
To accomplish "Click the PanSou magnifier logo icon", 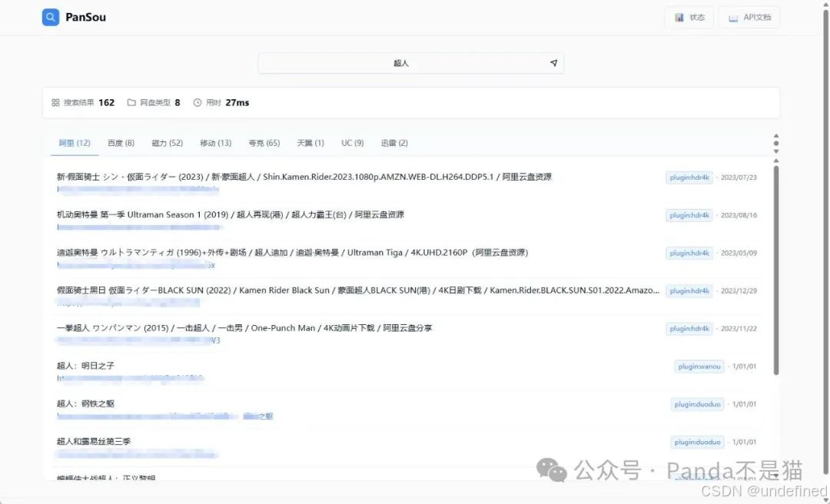I will pos(51,18).
